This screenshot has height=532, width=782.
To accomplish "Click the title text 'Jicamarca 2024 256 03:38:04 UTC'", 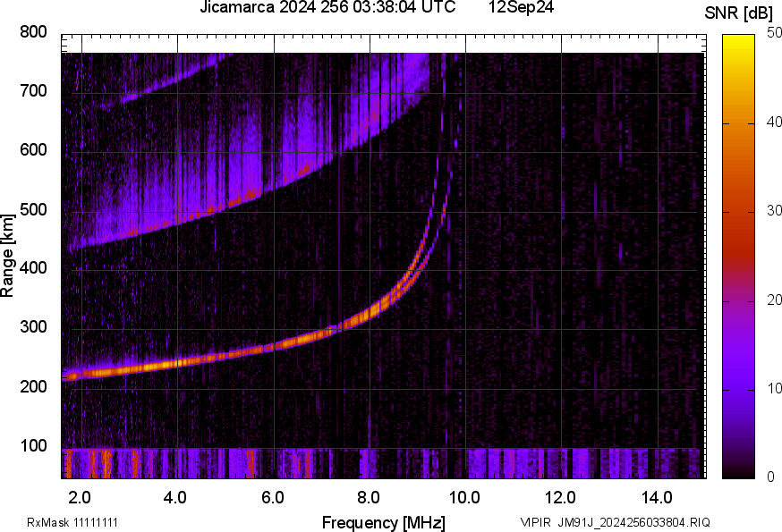I will tap(327, 7).
